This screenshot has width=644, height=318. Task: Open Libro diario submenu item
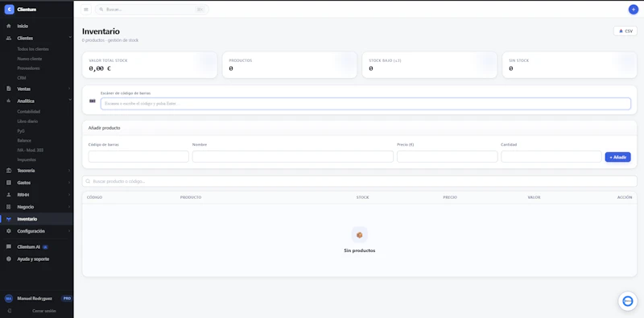(x=27, y=122)
